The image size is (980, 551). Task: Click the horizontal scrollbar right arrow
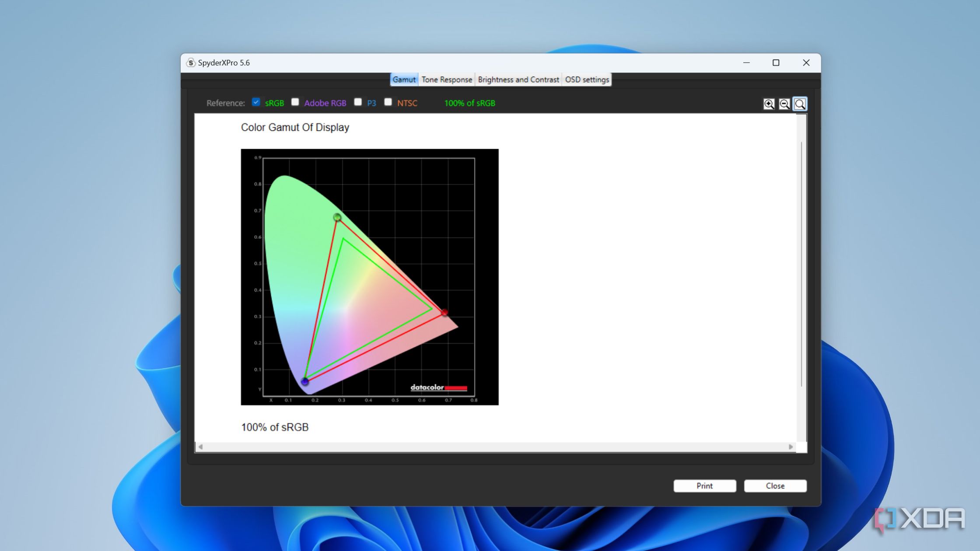click(x=791, y=447)
